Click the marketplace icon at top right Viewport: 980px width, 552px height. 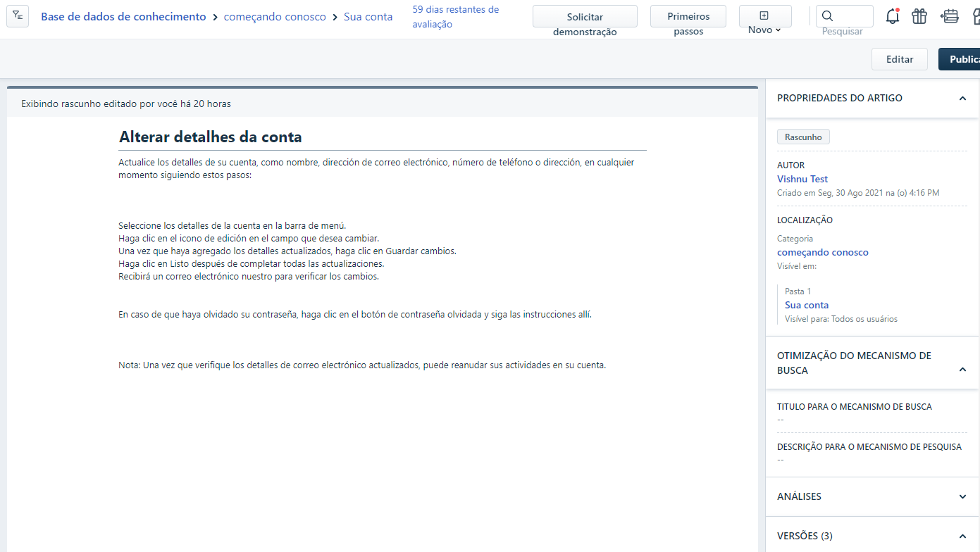click(976, 15)
